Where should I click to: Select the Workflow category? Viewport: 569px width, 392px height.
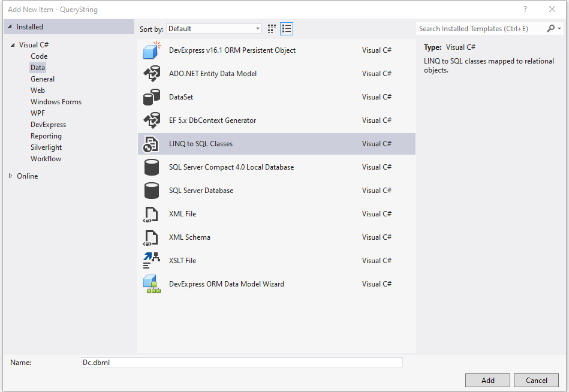click(x=46, y=159)
